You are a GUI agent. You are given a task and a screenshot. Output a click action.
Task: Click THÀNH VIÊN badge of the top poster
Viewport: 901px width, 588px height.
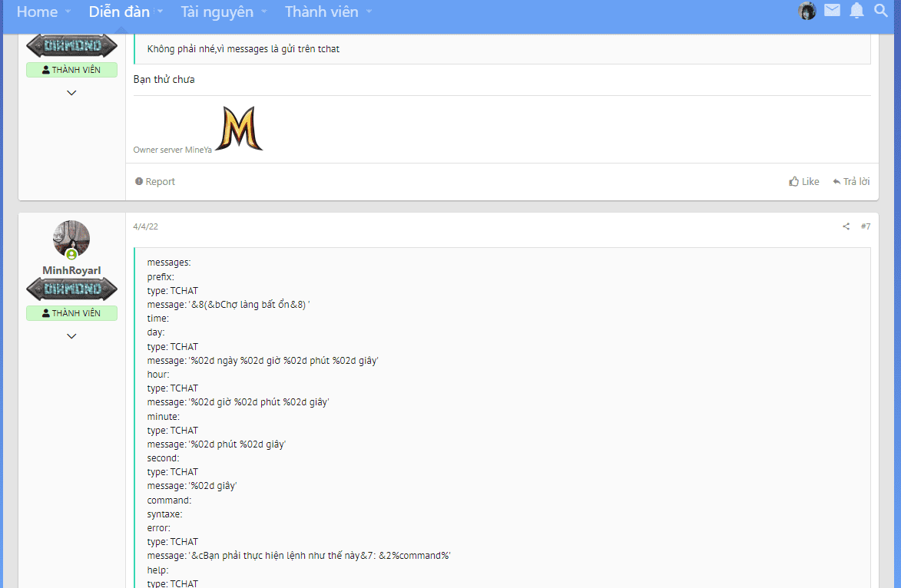point(72,70)
